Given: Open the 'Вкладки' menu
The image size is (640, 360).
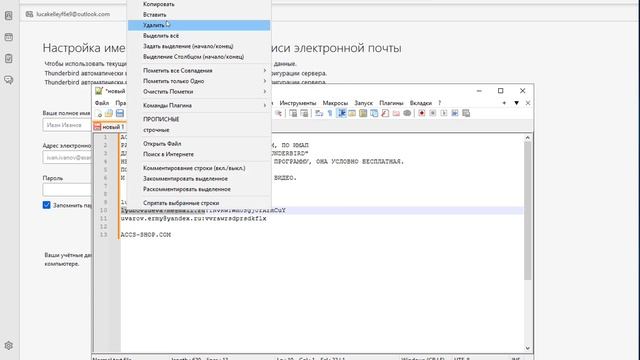Looking at the screenshot, I should pyautogui.click(x=420, y=103).
